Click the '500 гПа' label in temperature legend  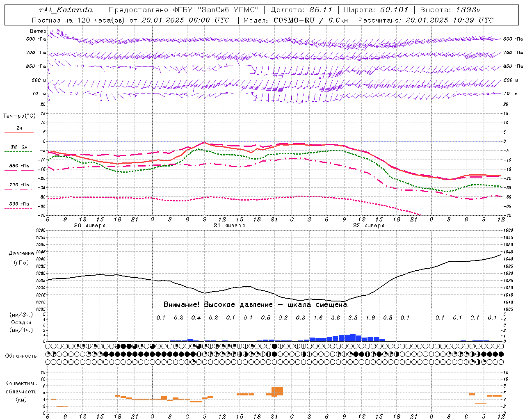(19, 204)
